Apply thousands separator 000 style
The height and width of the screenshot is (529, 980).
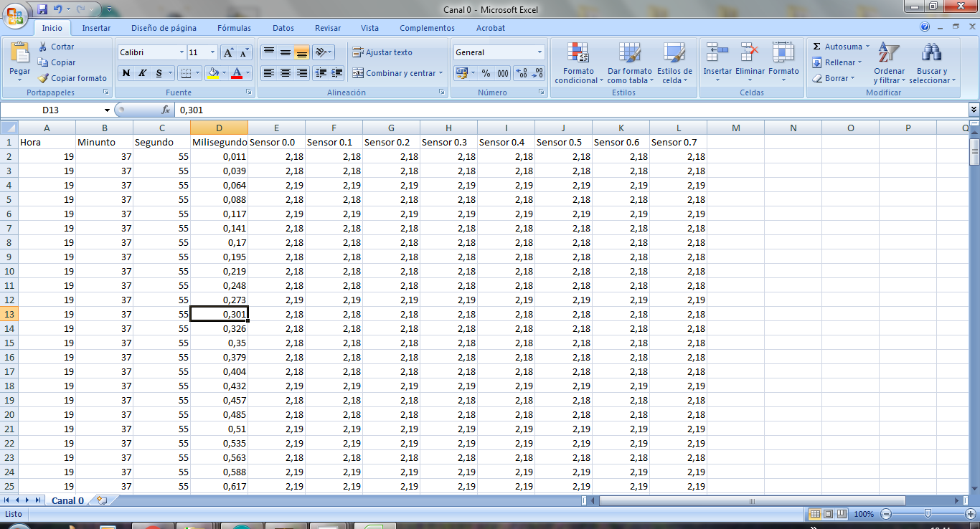[x=502, y=73]
